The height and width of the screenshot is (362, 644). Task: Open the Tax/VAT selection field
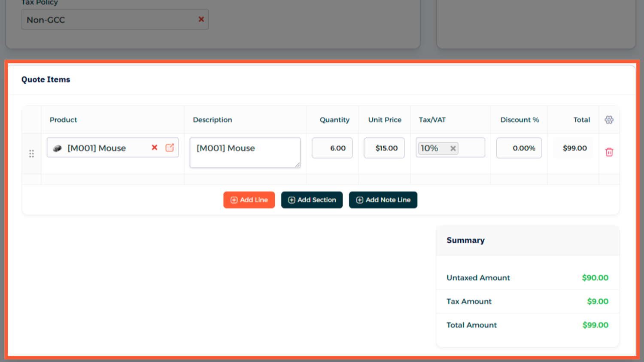tap(471, 148)
